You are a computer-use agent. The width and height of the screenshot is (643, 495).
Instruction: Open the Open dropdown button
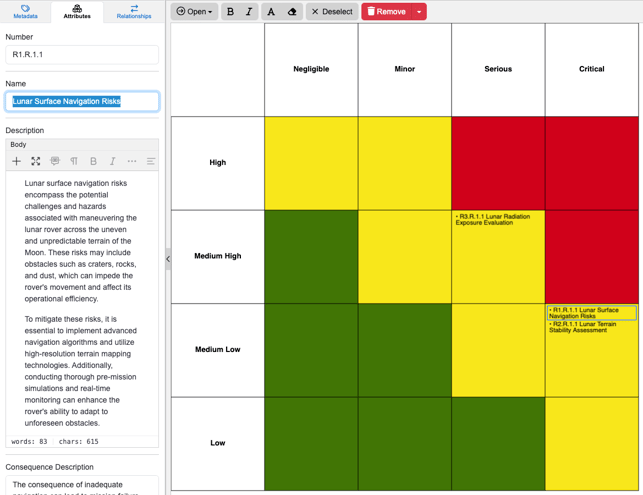tap(194, 11)
